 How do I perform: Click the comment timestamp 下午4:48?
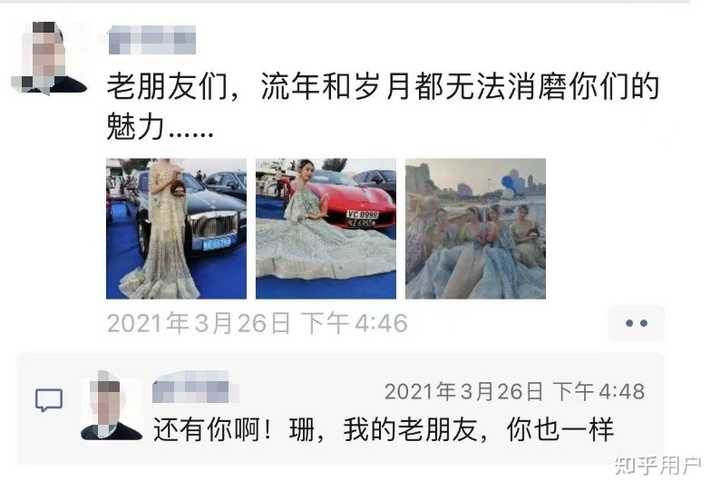[599, 392]
